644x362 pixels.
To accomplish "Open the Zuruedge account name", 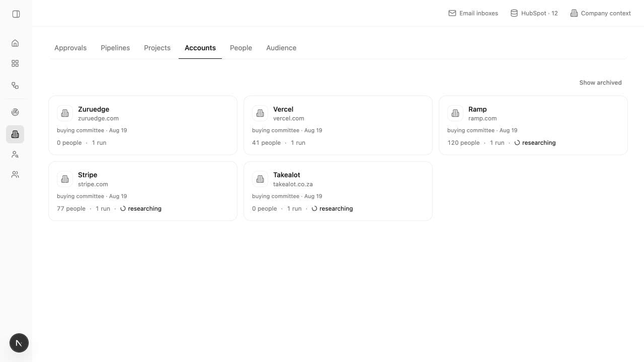I will point(94,109).
